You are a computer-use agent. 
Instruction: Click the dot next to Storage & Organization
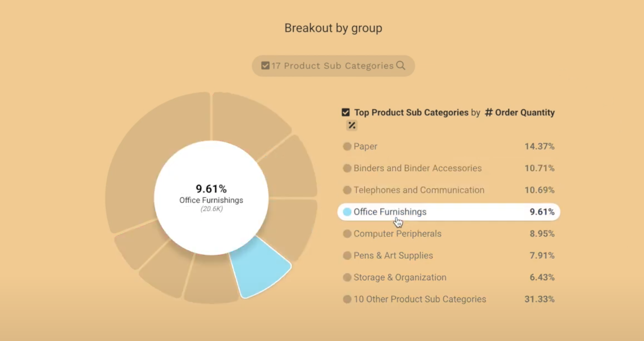pos(347,277)
